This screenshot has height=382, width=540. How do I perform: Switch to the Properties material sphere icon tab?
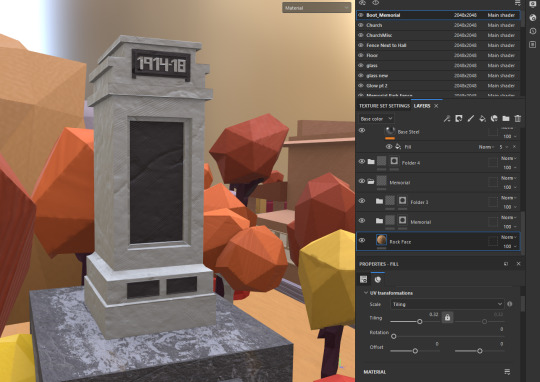(378, 280)
